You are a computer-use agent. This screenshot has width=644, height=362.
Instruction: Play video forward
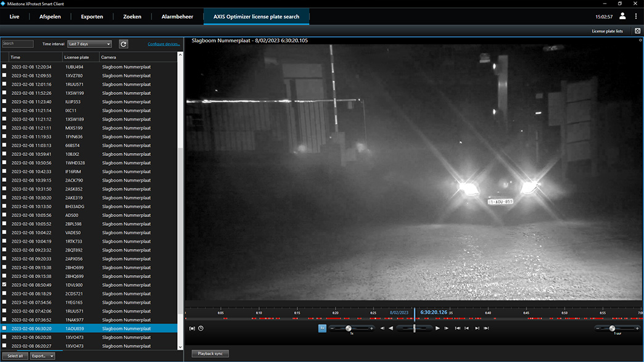point(437,328)
